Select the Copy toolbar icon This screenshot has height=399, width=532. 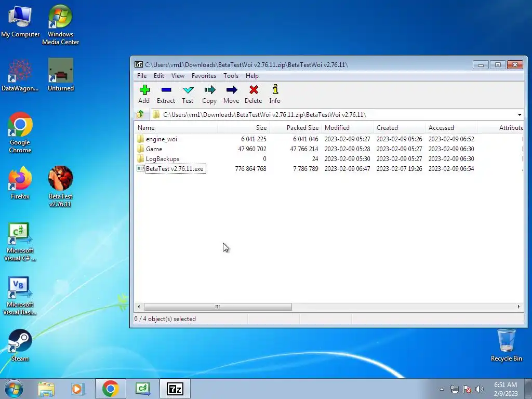click(x=209, y=94)
